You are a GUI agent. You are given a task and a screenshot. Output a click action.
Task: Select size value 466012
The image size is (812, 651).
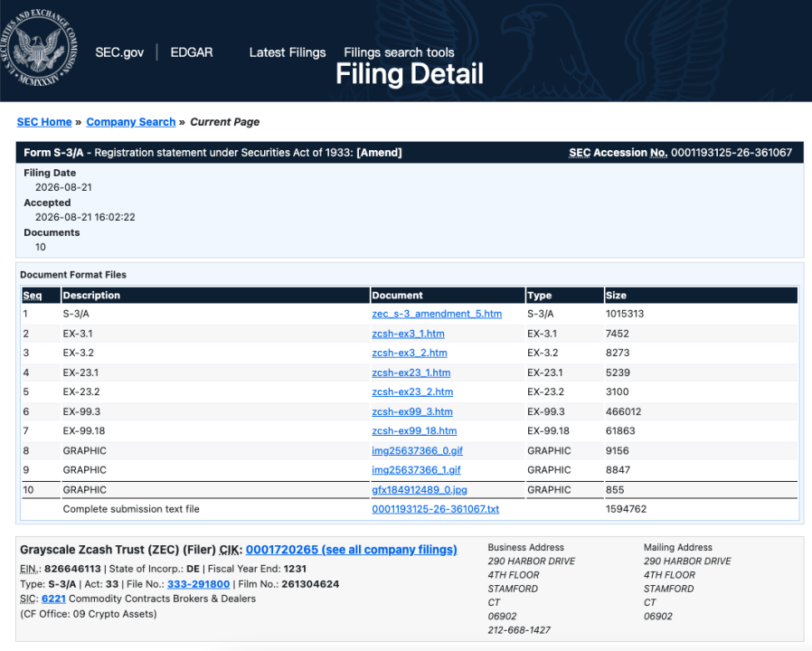(x=624, y=411)
